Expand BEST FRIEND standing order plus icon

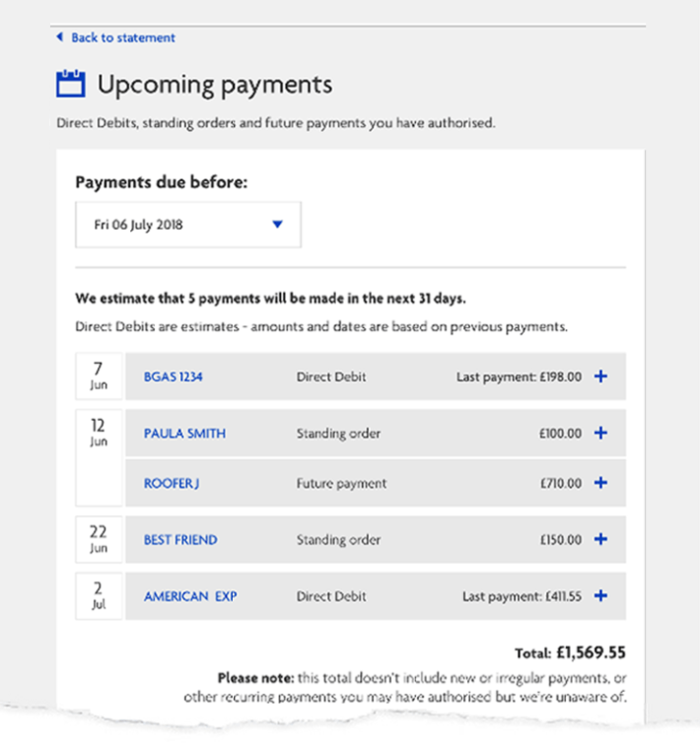click(600, 539)
